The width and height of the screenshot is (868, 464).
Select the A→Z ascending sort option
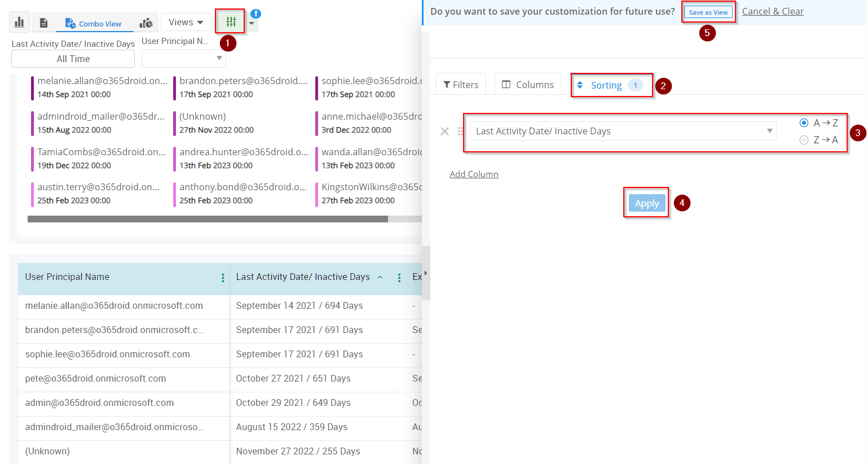[x=804, y=123]
